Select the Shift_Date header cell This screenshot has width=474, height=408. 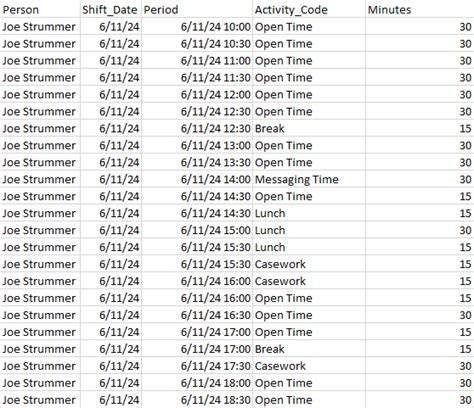[111, 9]
